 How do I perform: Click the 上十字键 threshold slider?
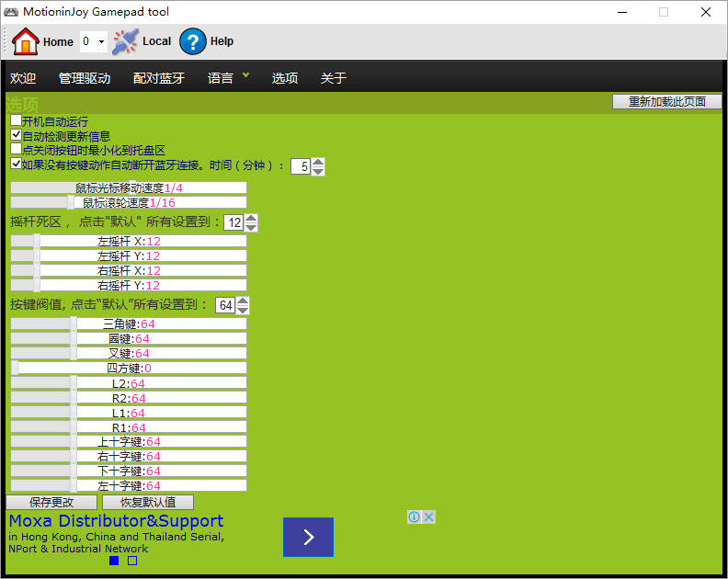pyautogui.click(x=129, y=441)
